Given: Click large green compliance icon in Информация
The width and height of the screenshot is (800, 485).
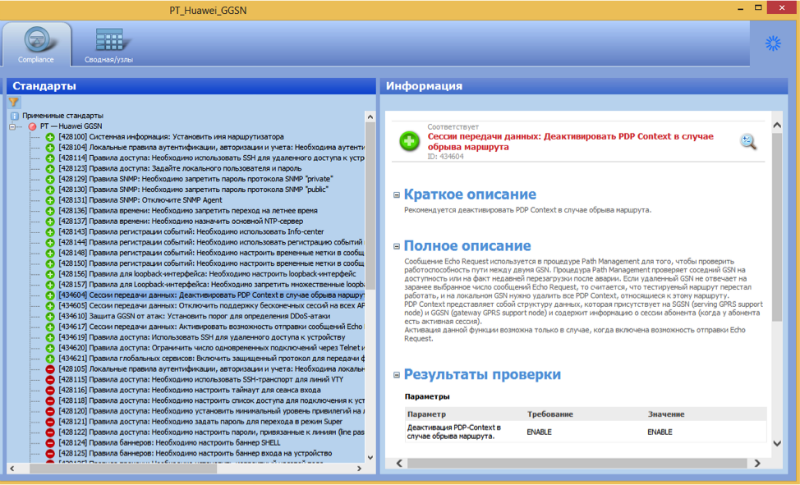Looking at the screenshot, I should click(409, 141).
